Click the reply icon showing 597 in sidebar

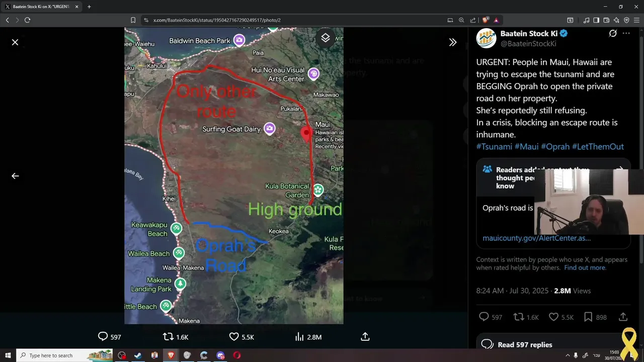(484, 317)
